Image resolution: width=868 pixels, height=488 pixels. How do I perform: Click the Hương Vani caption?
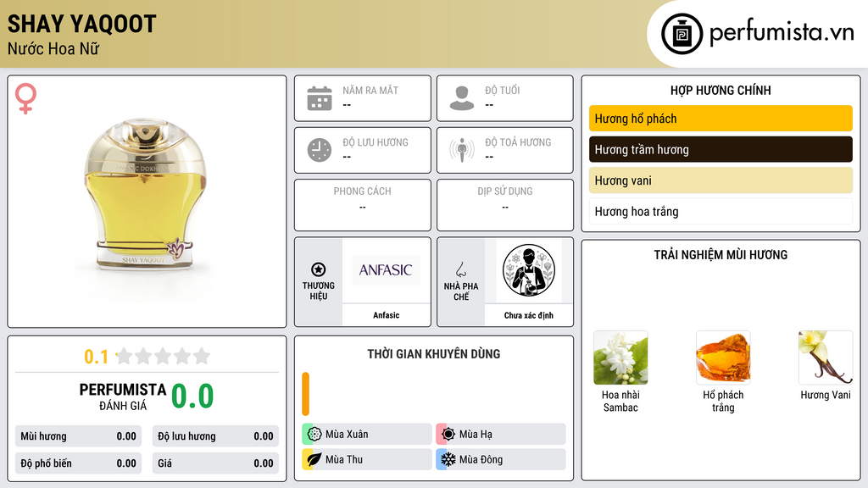[x=826, y=395]
